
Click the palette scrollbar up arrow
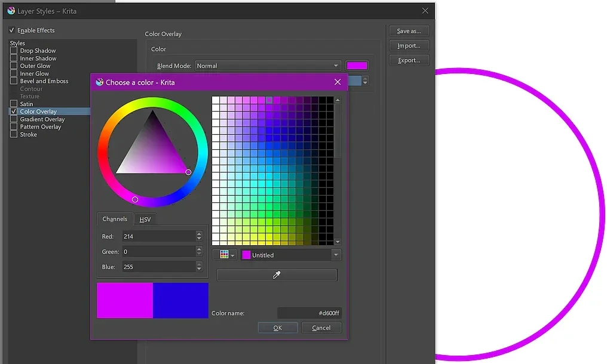coord(338,100)
